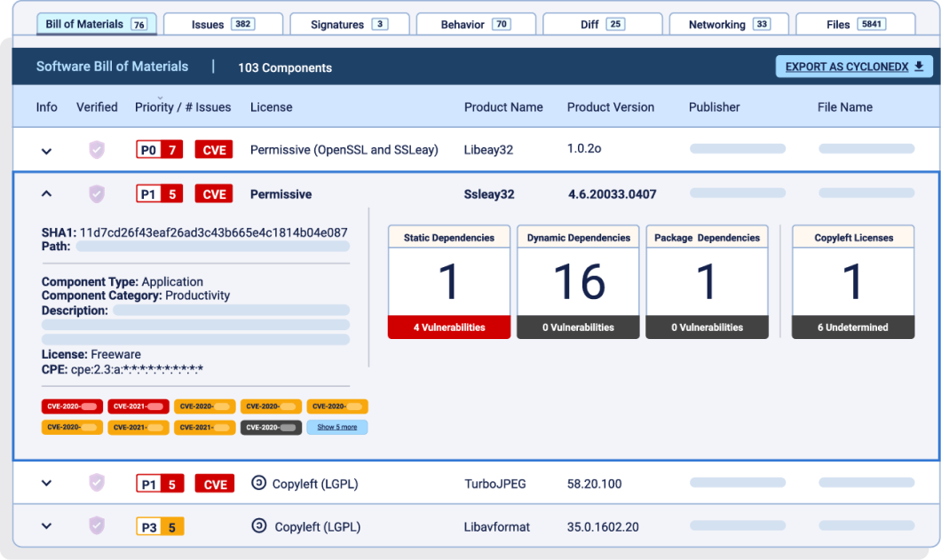The image size is (941, 560).
Task: Click the P0 7 priority badge
Action: [x=160, y=149]
